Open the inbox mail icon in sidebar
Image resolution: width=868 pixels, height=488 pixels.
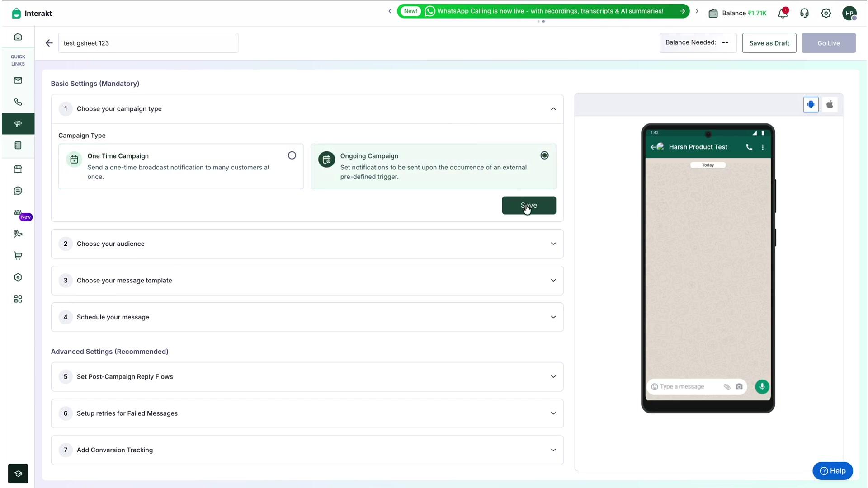tap(18, 80)
